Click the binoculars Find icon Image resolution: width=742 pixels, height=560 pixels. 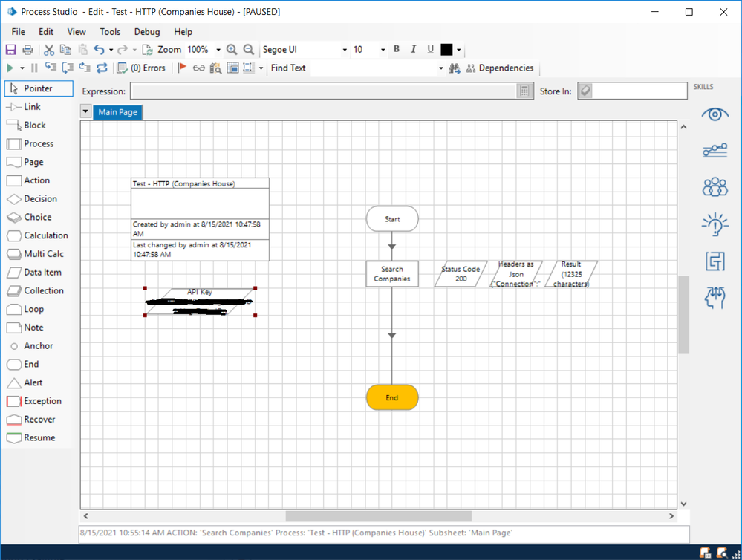[455, 68]
